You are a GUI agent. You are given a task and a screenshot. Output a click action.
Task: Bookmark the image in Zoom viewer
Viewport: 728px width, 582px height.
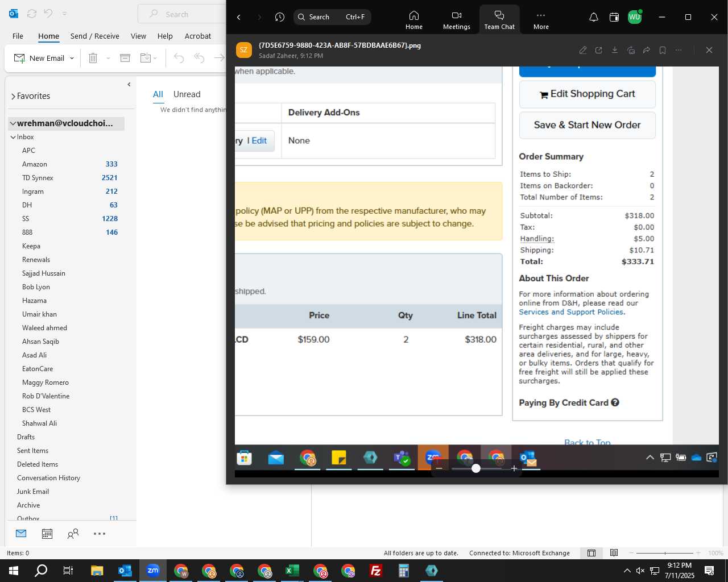663,50
